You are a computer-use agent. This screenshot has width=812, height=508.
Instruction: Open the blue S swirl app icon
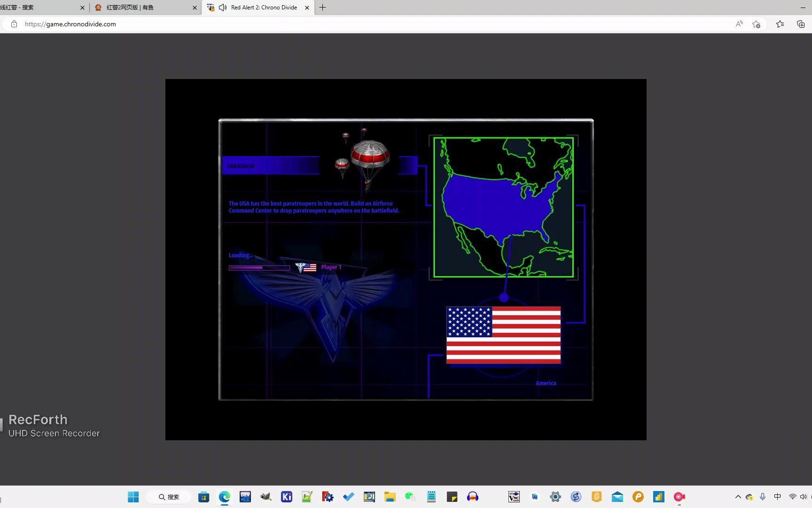[576, 497]
